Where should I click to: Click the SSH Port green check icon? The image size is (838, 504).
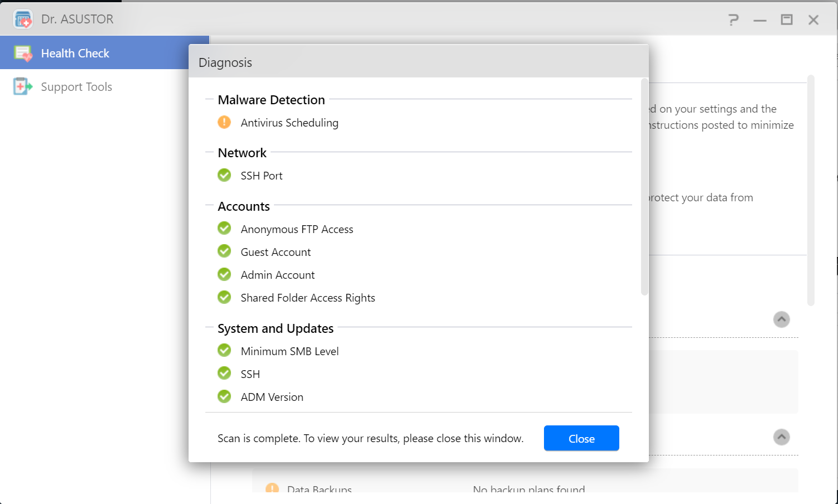(x=224, y=175)
